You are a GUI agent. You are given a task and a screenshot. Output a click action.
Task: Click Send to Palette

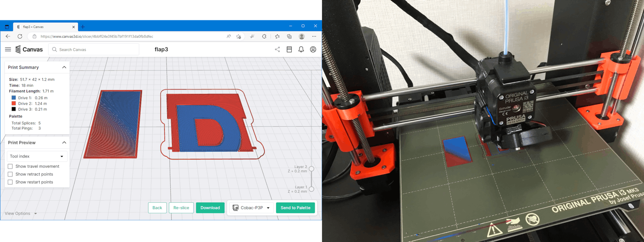coord(296,208)
